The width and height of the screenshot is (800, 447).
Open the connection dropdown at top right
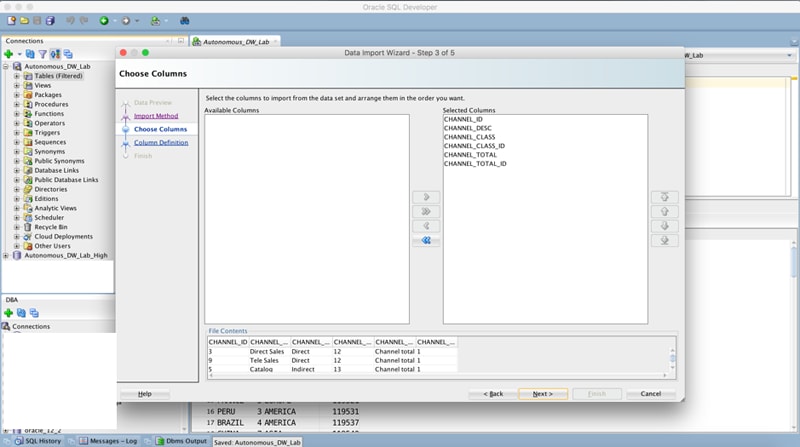[x=789, y=55]
